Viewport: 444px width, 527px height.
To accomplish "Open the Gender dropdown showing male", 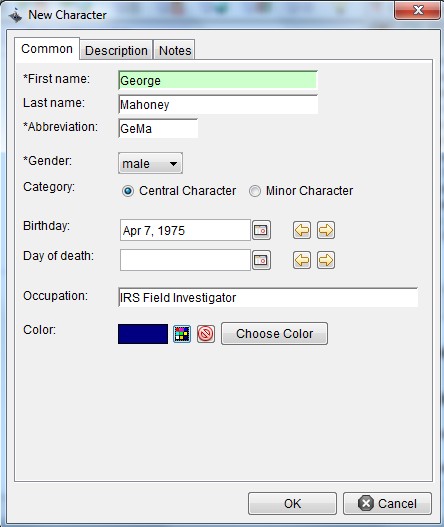I will [150, 163].
